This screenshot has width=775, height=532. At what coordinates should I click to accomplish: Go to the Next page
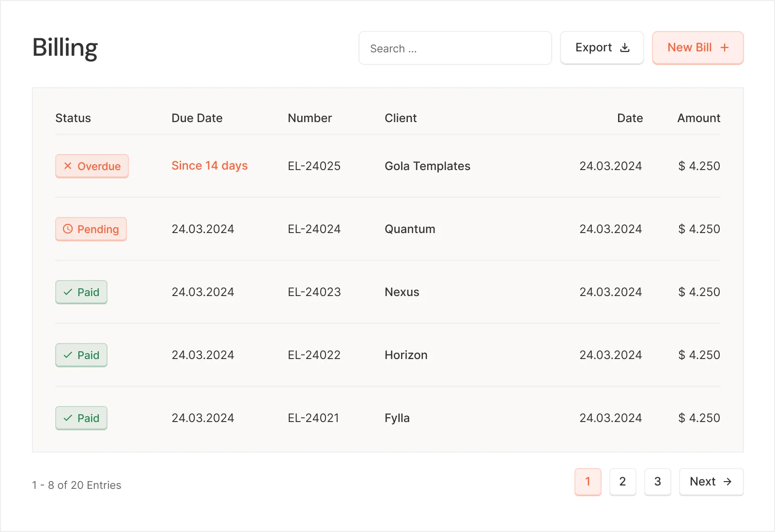[711, 482]
